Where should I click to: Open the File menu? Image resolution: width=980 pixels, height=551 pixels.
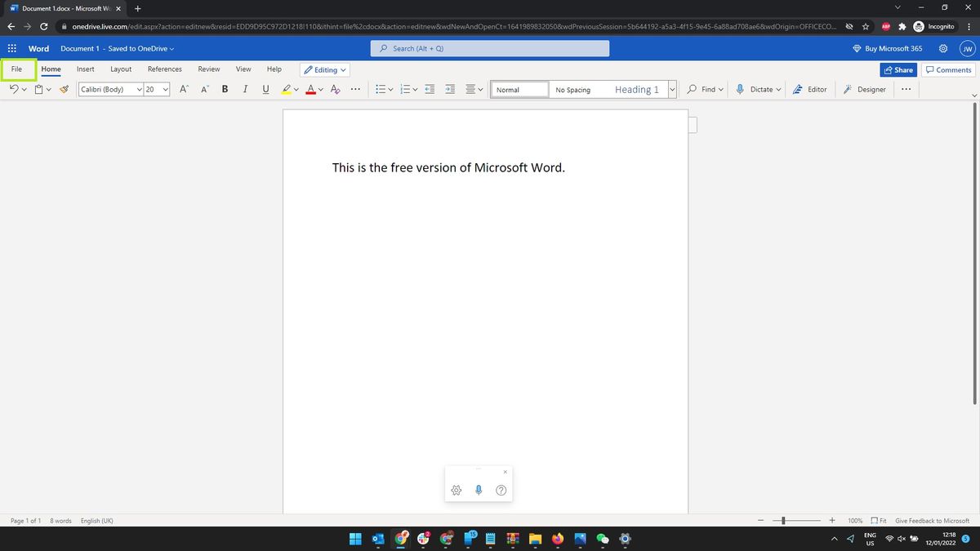[17, 69]
